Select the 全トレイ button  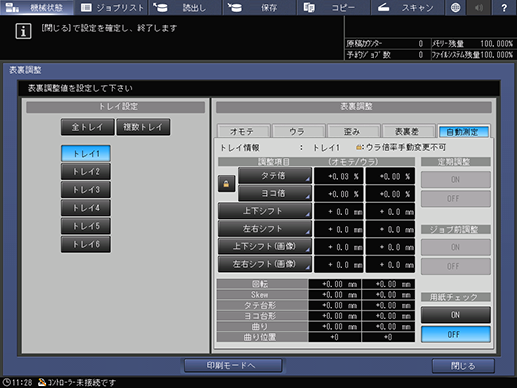[87, 127]
